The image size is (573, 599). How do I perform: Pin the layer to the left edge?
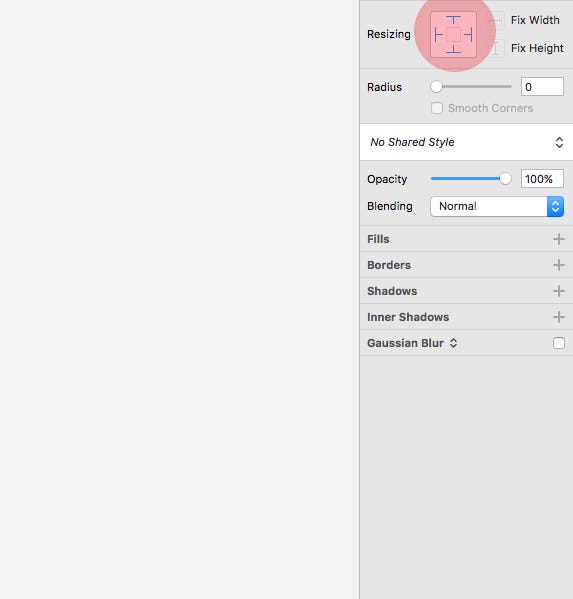click(x=439, y=35)
